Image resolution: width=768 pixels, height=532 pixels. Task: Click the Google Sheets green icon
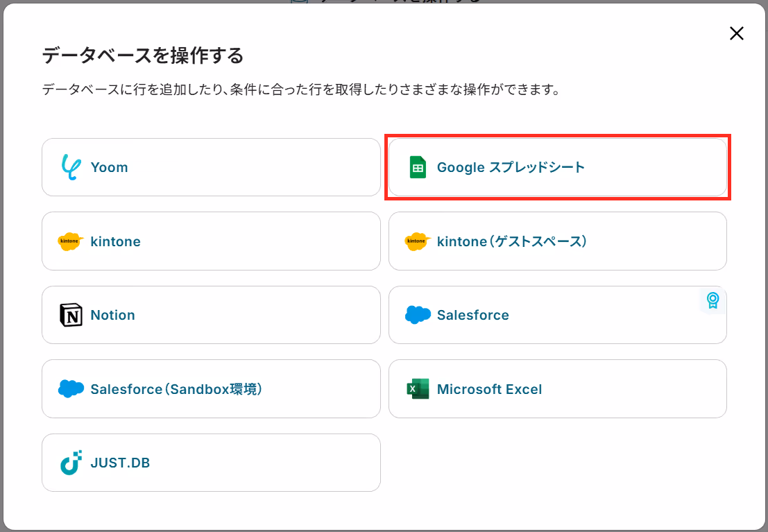(418, 167)
